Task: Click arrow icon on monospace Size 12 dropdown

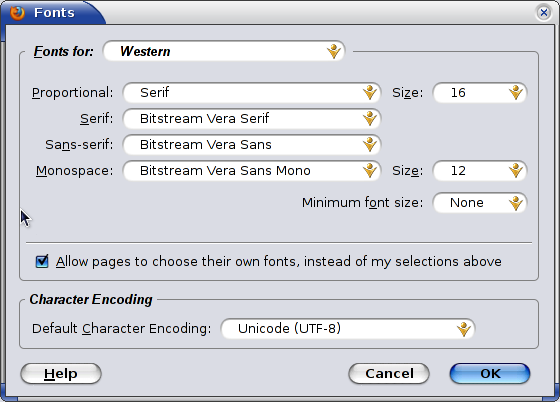Action: tap(516, 171)
